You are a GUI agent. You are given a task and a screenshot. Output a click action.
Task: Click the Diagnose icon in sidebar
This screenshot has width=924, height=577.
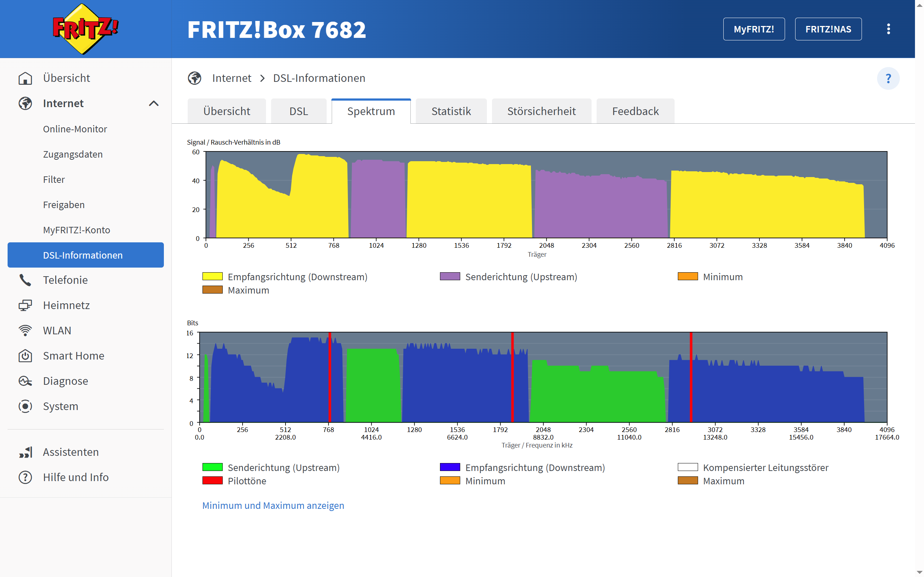25,381
